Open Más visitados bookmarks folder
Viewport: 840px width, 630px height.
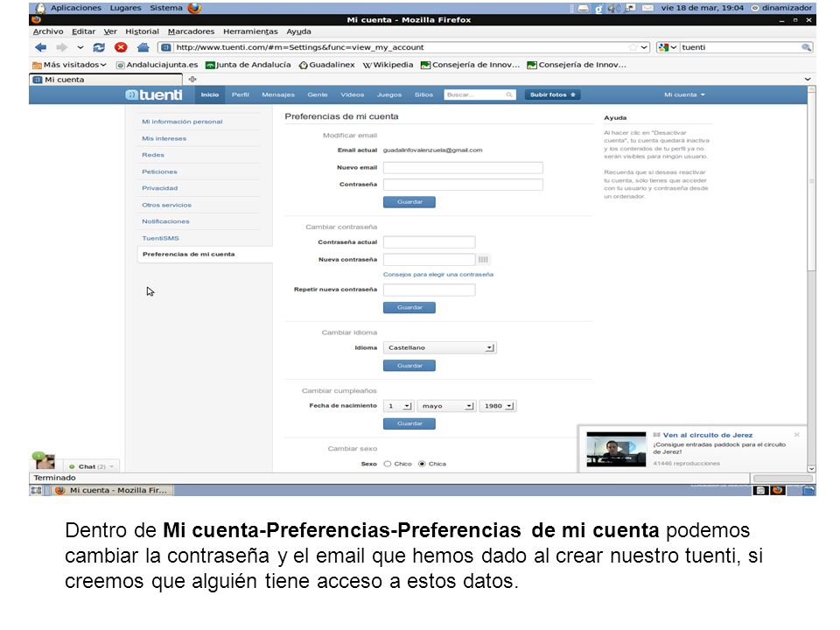tap(69, 65)
